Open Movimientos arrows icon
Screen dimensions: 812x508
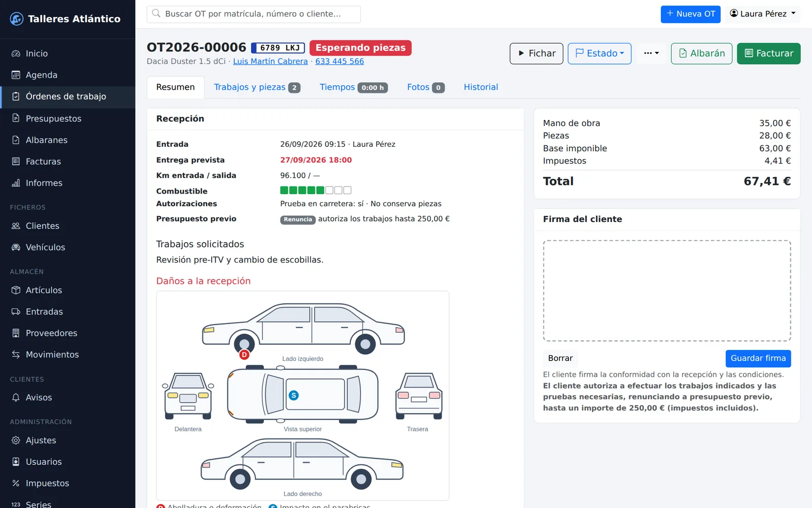(16, 355)
